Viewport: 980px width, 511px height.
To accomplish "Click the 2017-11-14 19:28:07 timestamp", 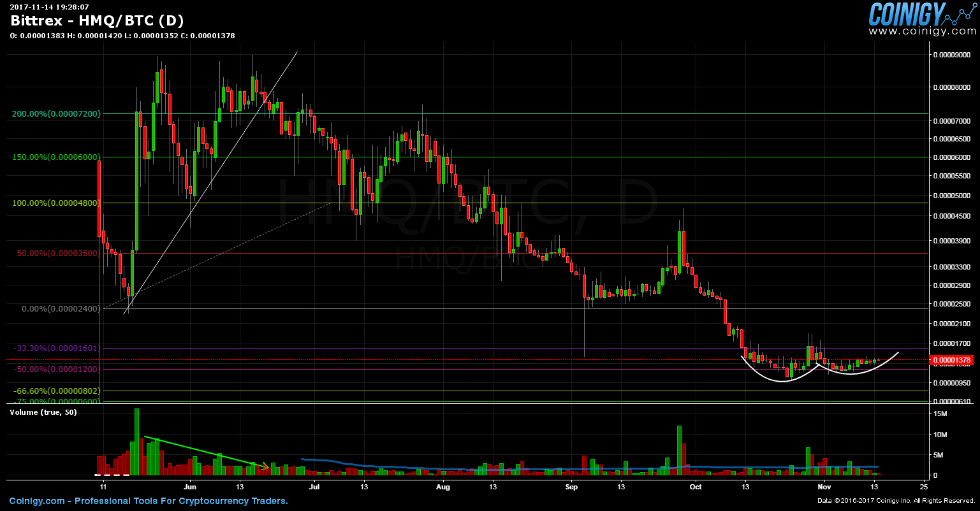I will tap(49, 6).
